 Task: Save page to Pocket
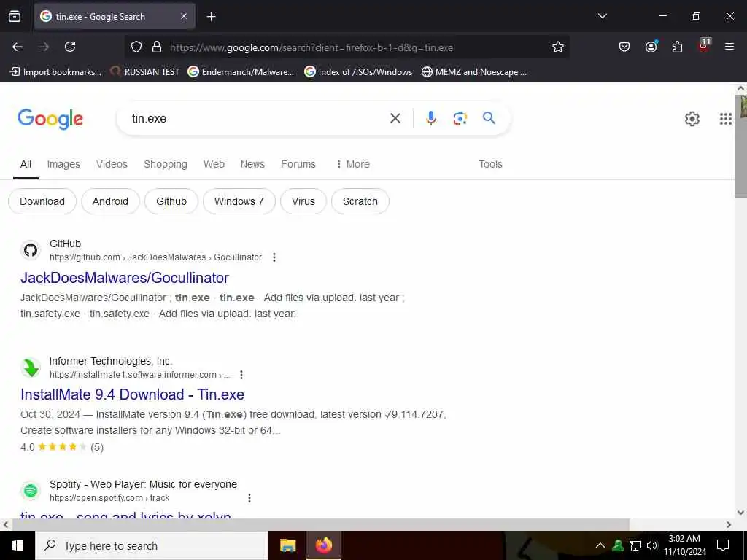[624, 47]
